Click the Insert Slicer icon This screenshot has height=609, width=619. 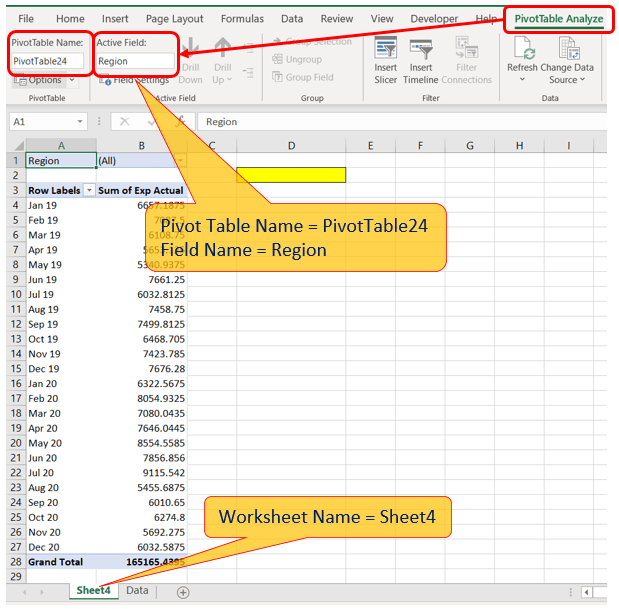(x=385, y=50)
